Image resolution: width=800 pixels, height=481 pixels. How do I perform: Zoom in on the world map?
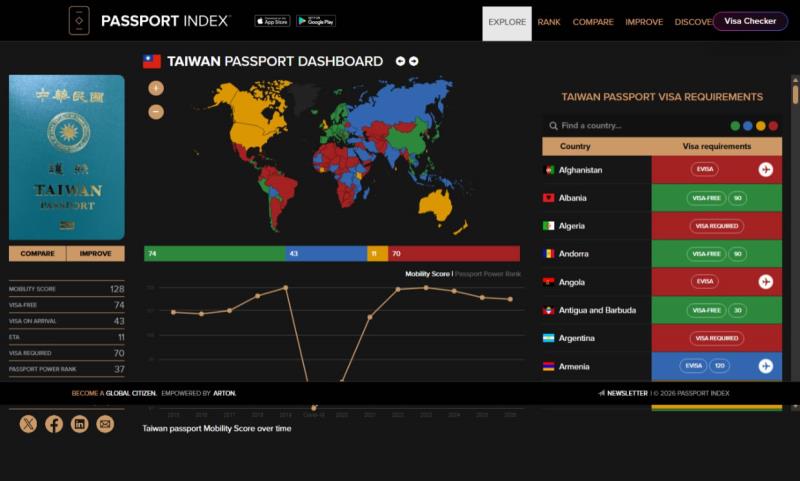(x=156, y=88)
